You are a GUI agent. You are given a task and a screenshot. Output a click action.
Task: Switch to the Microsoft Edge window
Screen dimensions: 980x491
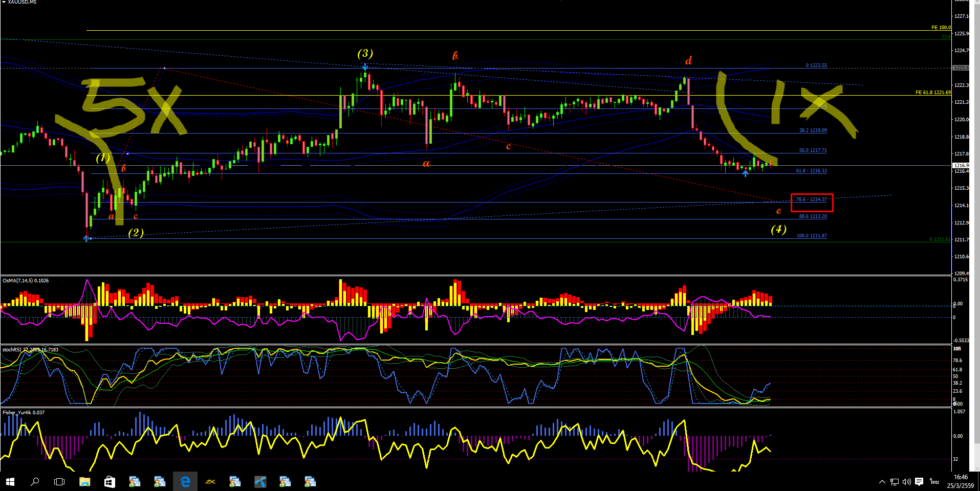click(185, 482)
